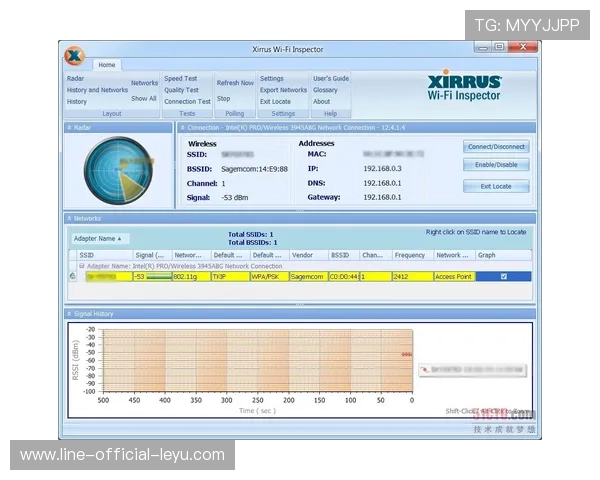Open the Glossary help item
This screenshot has height=480, width=600.
(x=325, y=90)
